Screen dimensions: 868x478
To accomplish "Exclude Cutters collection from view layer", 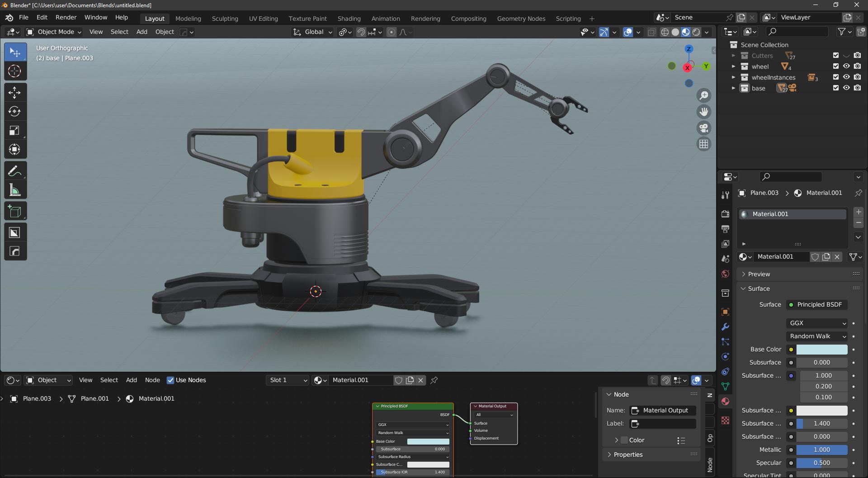I will coord(835,56).
